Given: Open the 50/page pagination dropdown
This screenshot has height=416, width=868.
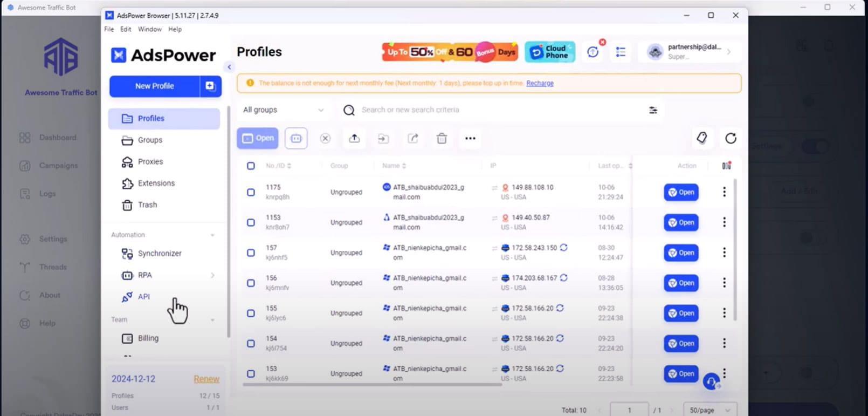Looking at the screenshot, I should coord(709,410).
